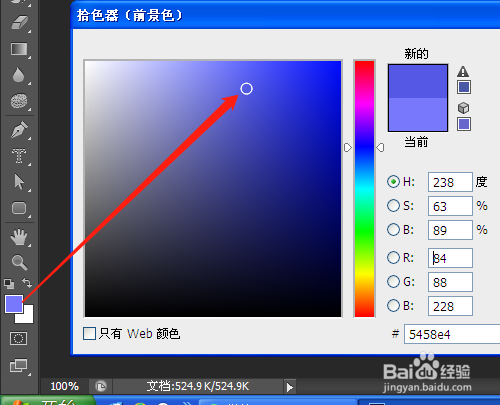Viewport: 500px width, 405px height.
Task: Select the S saturation radio button
Action: [x=393, y=206]
